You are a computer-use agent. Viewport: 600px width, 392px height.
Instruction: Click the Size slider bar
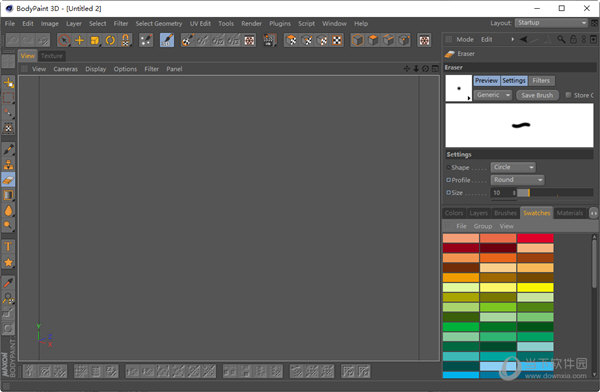(x=555, y=193)
